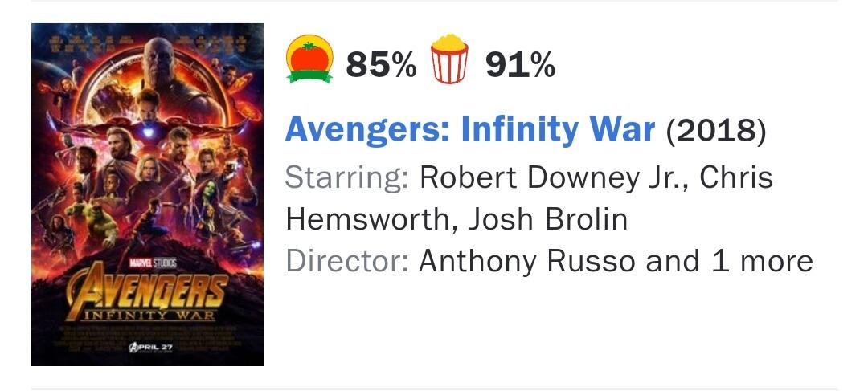The image size is (868, 391).
Task: Open the Avengers: Infinity War title link
Action: pos(471,128)
